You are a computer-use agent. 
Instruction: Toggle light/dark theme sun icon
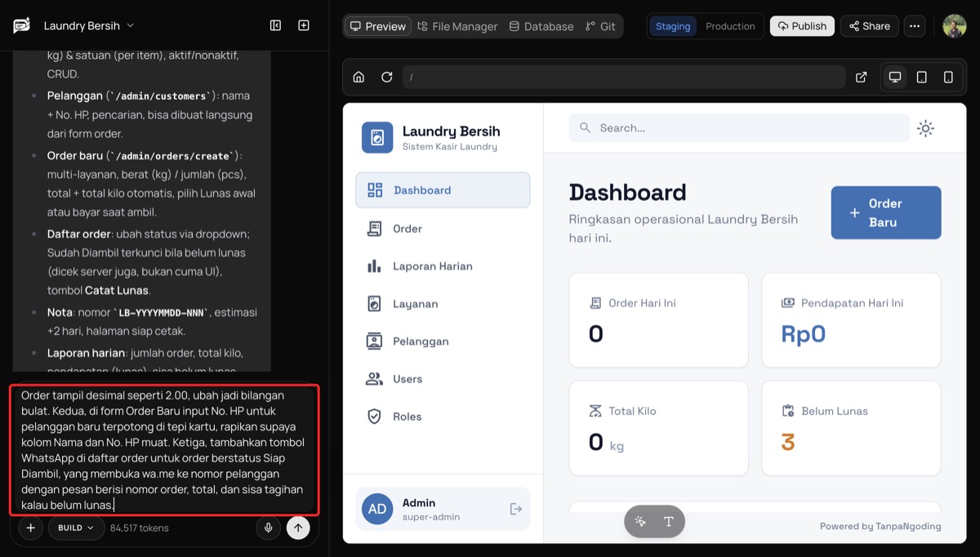[x=925, y=128]
